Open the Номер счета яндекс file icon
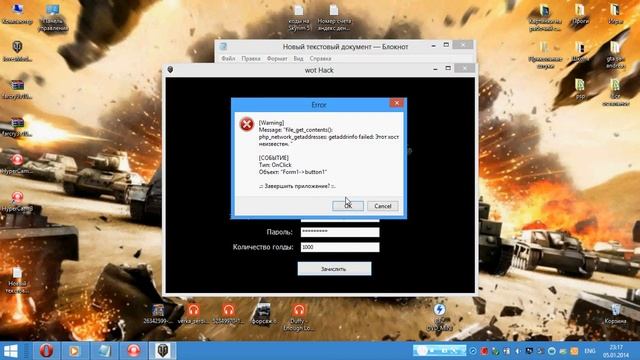 pos(334,18)
